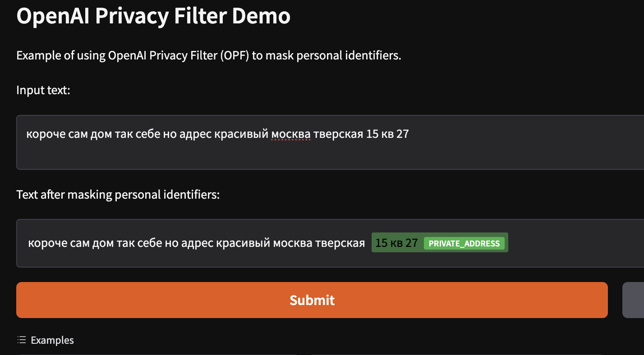Click the "Input text:" label

click(x=43, y=90)
